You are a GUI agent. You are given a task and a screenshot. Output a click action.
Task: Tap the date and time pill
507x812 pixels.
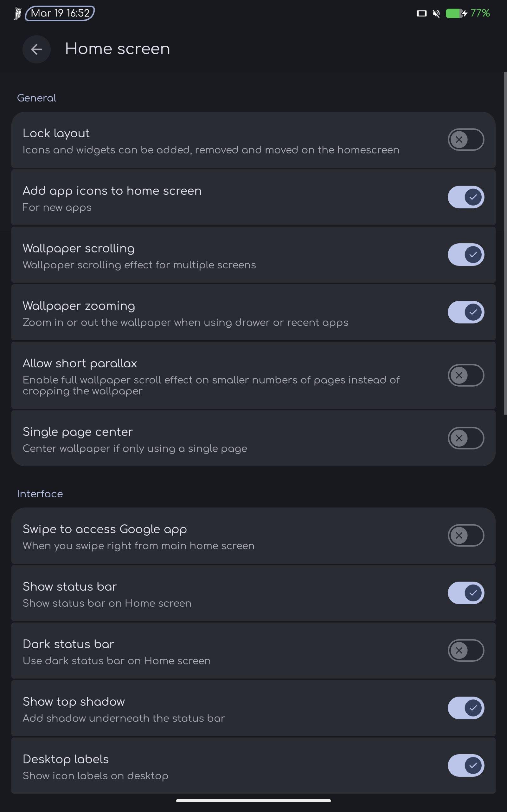tap(60, 13)
